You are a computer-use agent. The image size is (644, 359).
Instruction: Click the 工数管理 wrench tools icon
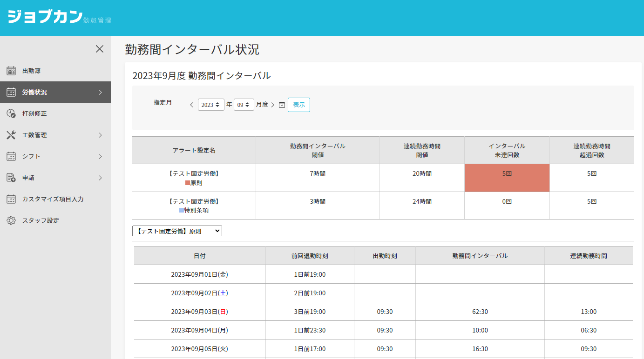tap(11, 135)
